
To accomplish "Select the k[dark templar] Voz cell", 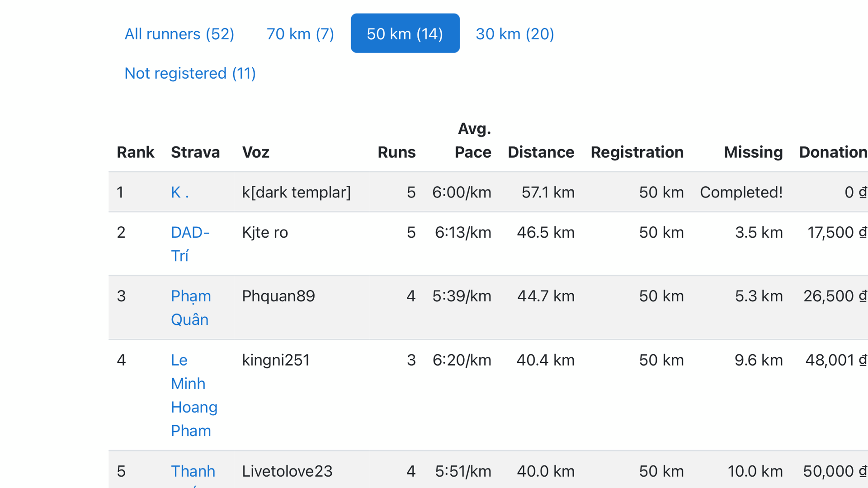I will coord(297,192).
